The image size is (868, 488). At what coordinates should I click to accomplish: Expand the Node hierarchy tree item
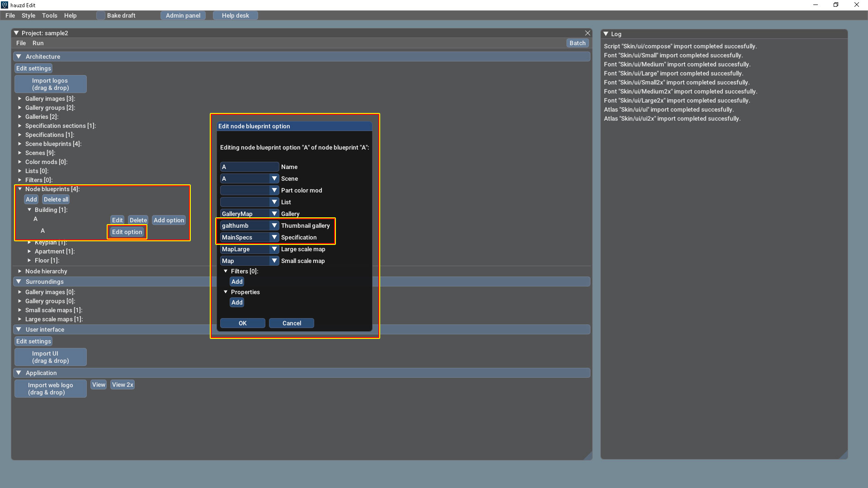20,271
